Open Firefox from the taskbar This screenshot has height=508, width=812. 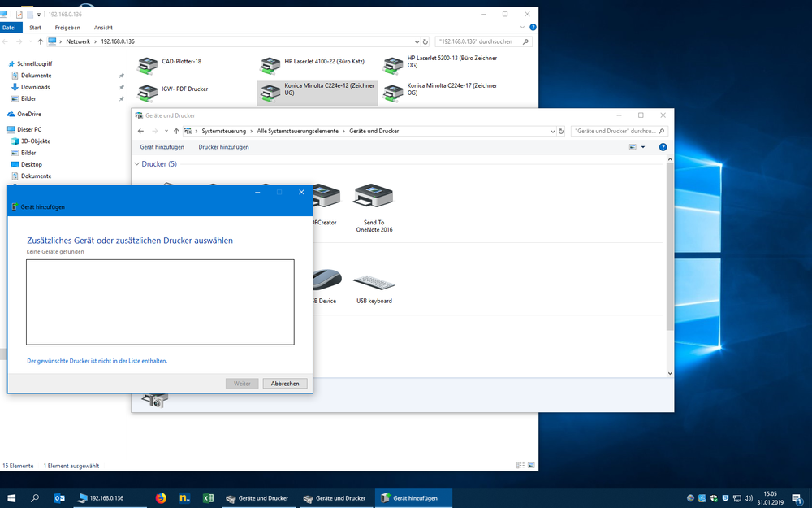(x=161, y=498)
